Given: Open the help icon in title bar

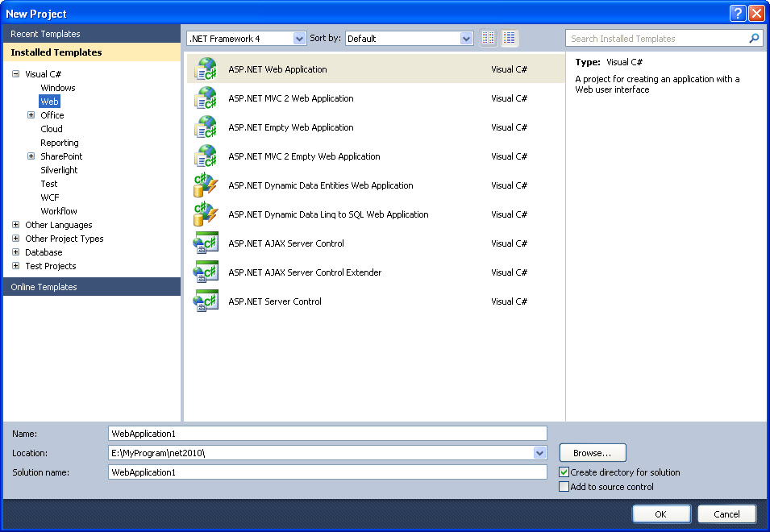Looking at the screenshot, I should (x=736, y=13).
